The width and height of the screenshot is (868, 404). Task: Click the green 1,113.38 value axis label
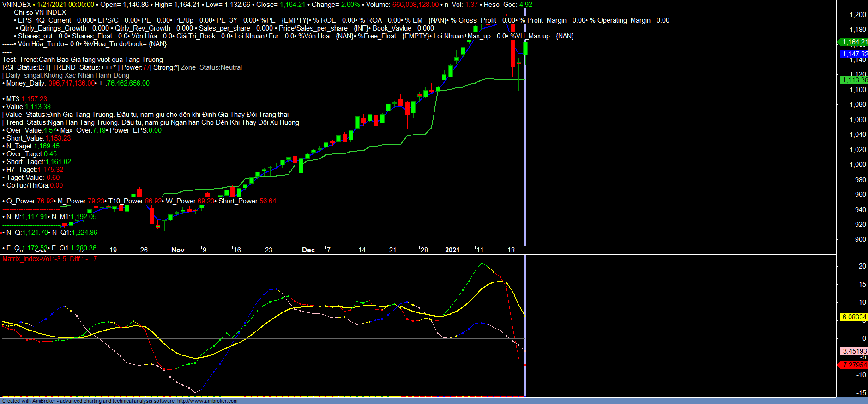click(x=854, y=80)
